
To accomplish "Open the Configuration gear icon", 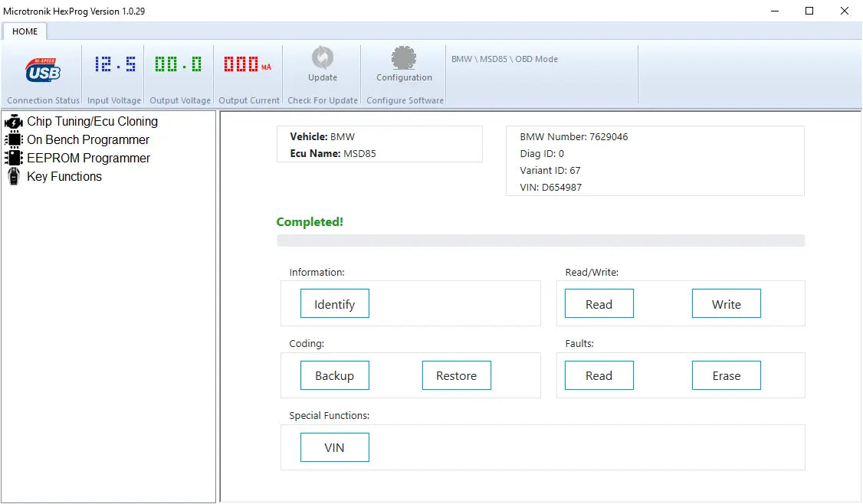I will point(404,58).
